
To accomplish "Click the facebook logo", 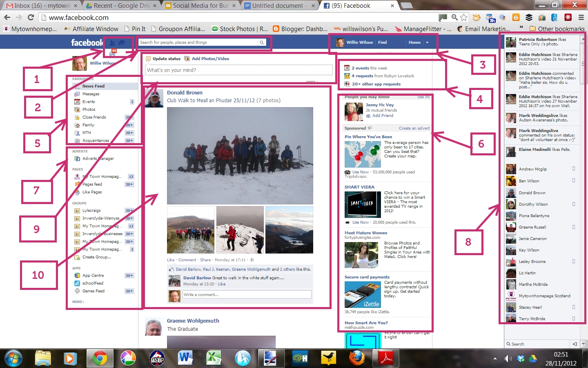I will pos(87,43).
